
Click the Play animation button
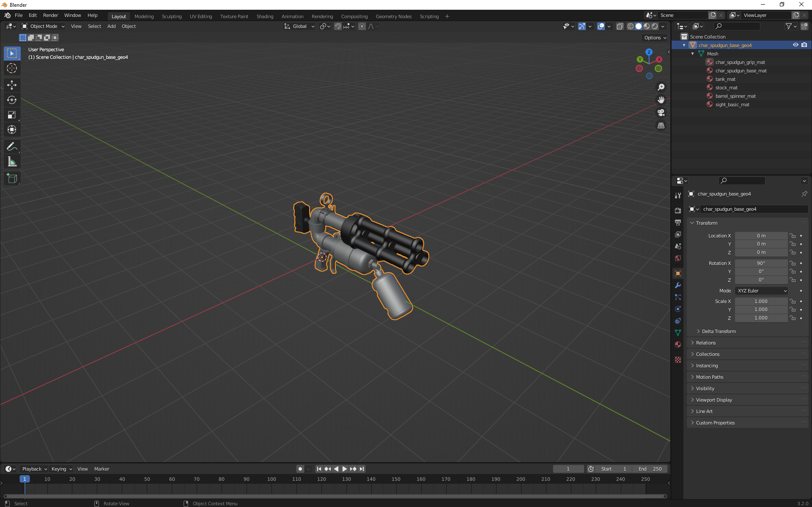344,469
